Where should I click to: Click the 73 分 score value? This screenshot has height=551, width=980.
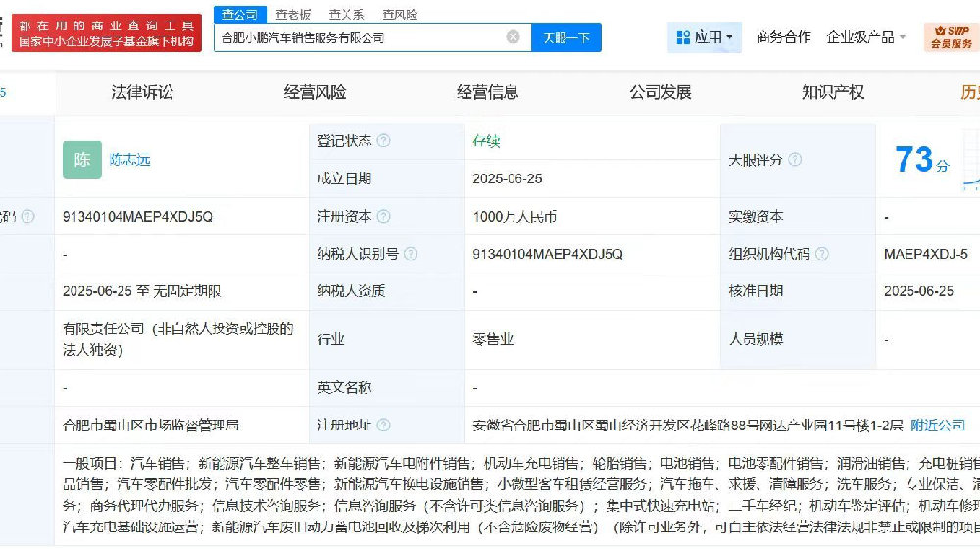pyautogui.click(x=922, y=160)
